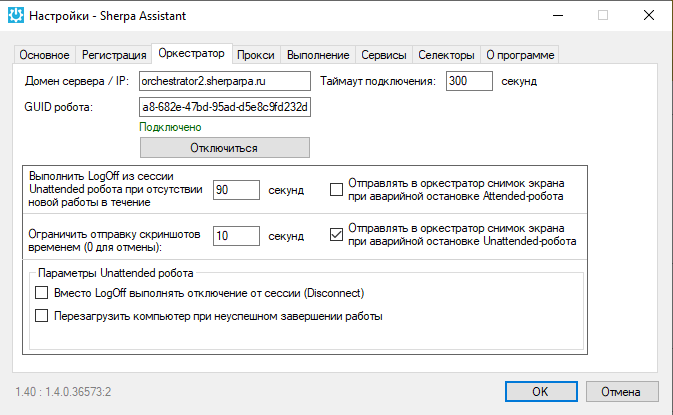Uncheck screenshot sending for Unattended-робота crash
Viewport: 673px width, 415px height.
337,236
